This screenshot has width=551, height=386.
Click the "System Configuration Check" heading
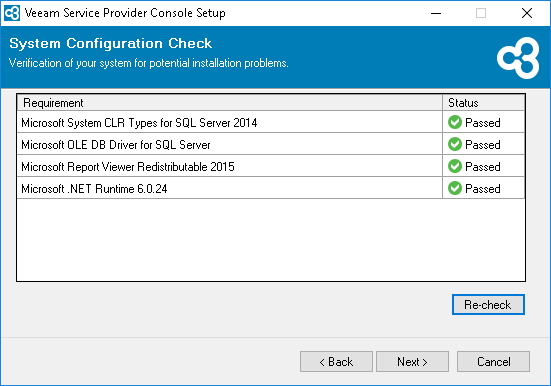coord(110,44)
